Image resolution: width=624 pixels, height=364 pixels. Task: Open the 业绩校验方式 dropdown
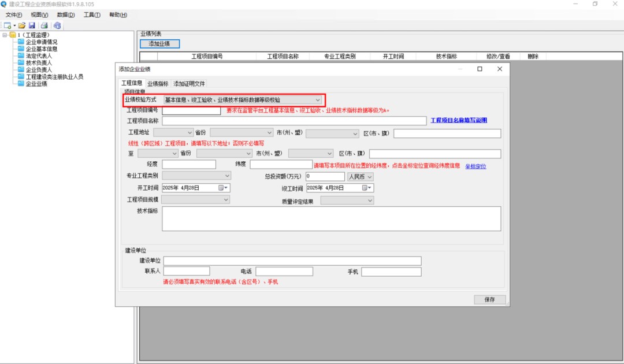coord(317,100)
